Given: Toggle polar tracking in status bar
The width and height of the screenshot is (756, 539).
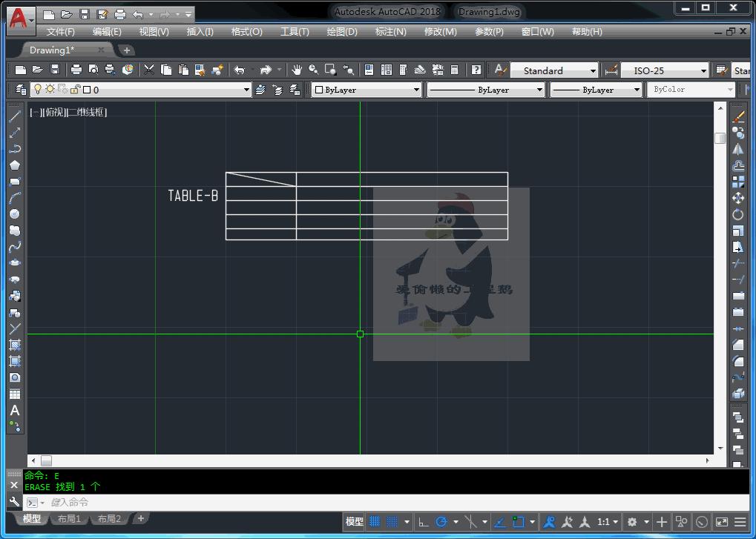Looking at the screenshot, I should tap(442, 521).
